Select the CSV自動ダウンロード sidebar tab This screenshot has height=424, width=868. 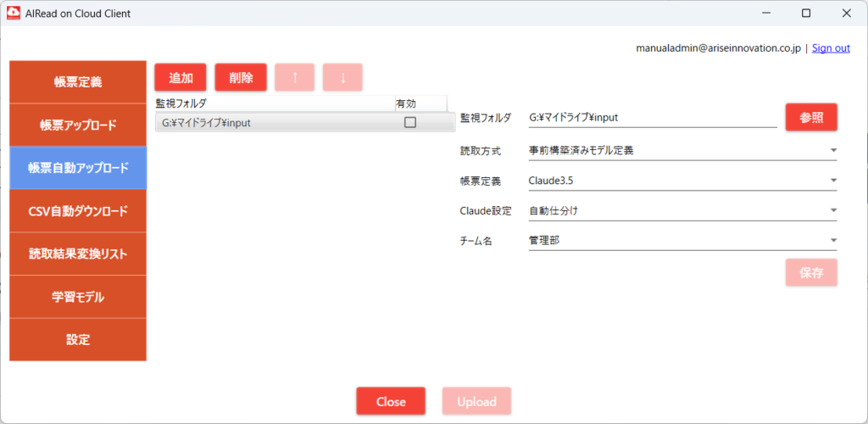[78, 211]
